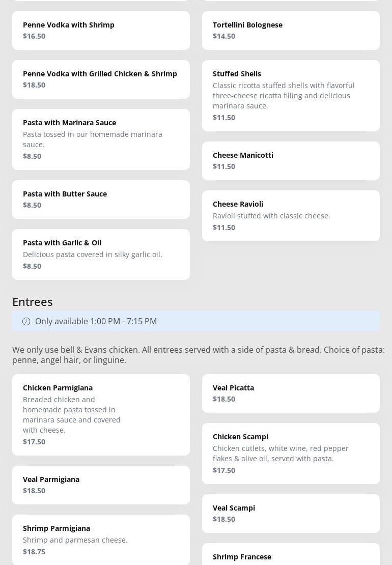The height and width of the screenshot is (565, 392).
Task: Click the Only available 1:00 PM banner
Action: coord(196,321)
